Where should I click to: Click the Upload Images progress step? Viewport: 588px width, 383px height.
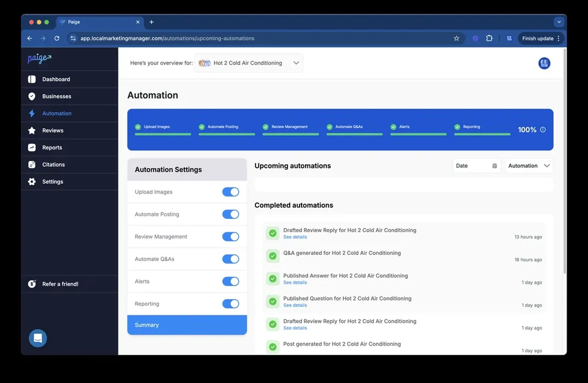(163, 129)
